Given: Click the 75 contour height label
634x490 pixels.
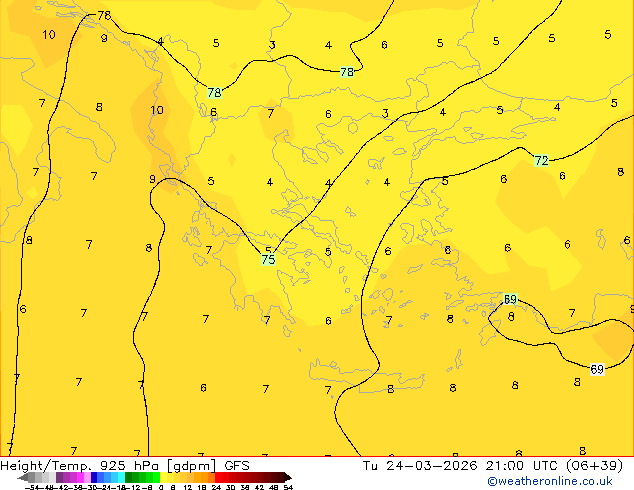Looking at the screenshot, I should (268, 260).
